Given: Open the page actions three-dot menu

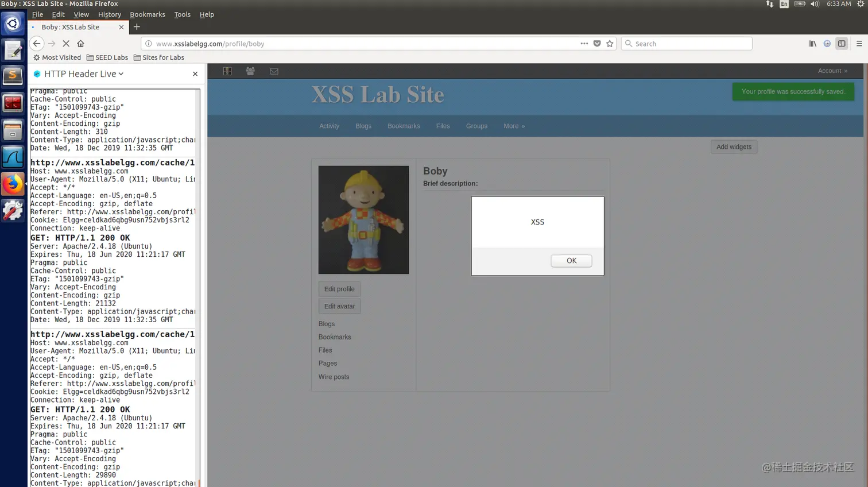Looking at the screenshot, I should (x=584, y=44).
